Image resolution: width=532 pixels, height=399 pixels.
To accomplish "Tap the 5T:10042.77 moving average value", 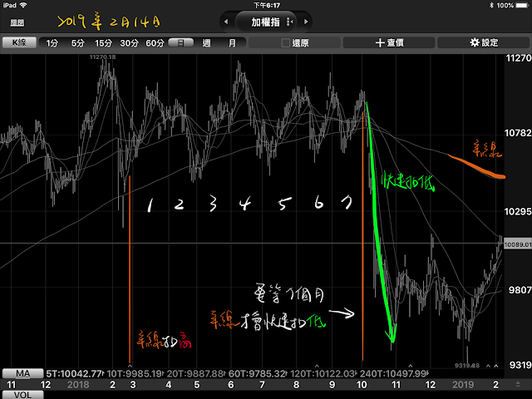I will pos(74,374).
